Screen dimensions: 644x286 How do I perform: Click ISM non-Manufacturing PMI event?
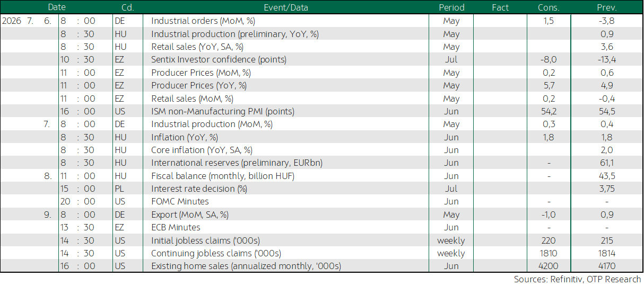[223, 111]
